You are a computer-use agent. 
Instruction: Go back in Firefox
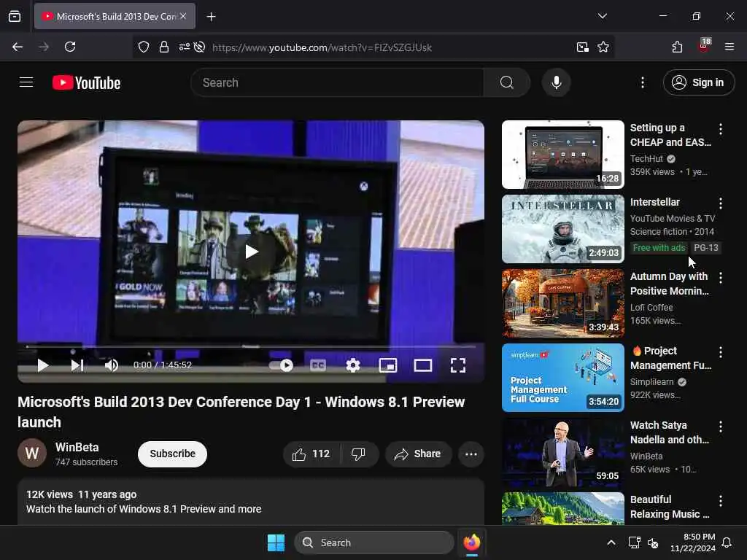[x=18, y=47]
